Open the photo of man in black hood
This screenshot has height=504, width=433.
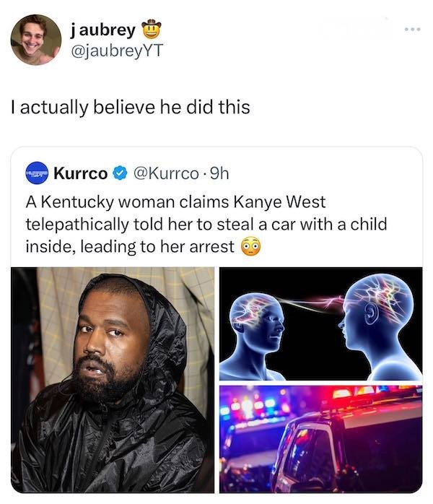pyautogui.click(x=113, y=380)
